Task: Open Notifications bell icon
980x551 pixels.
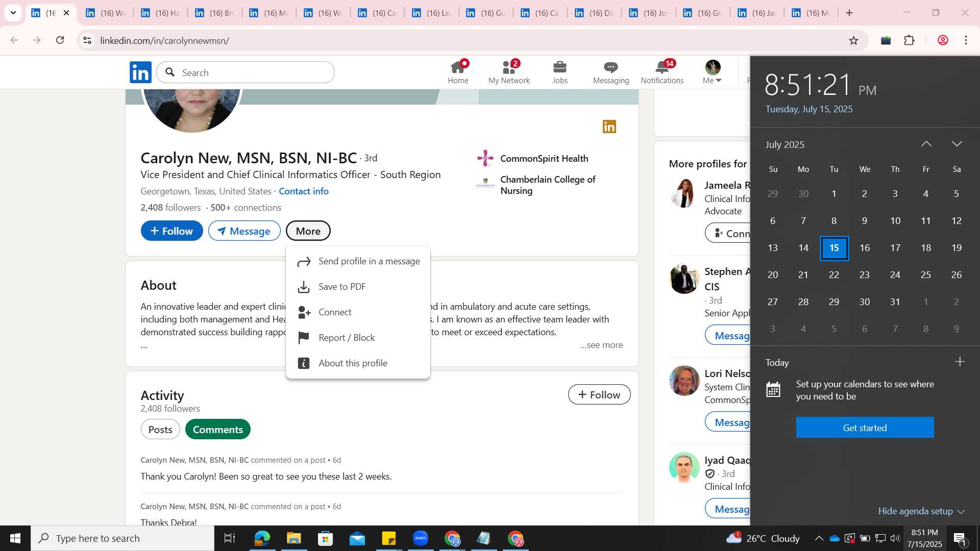Action: [x=662, y=72]
